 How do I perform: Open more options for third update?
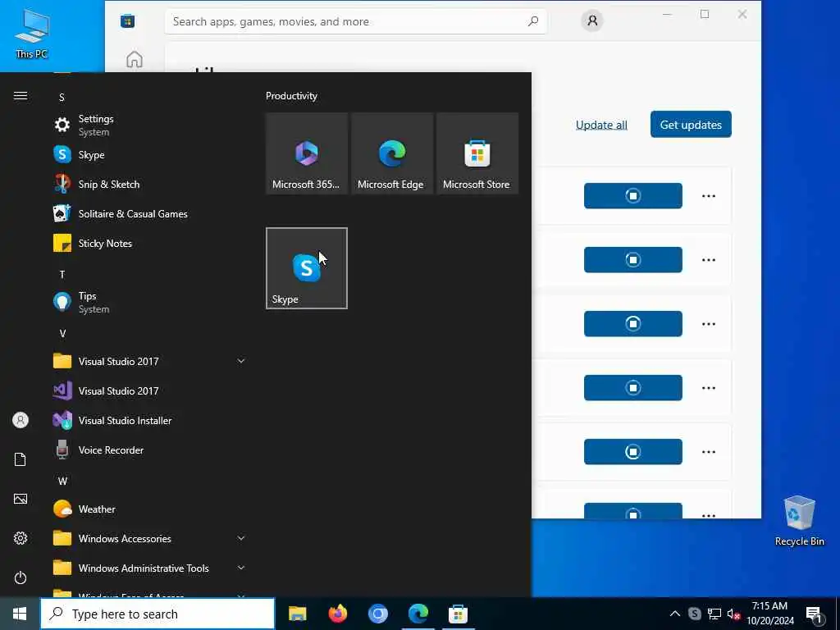coord(708,324)
